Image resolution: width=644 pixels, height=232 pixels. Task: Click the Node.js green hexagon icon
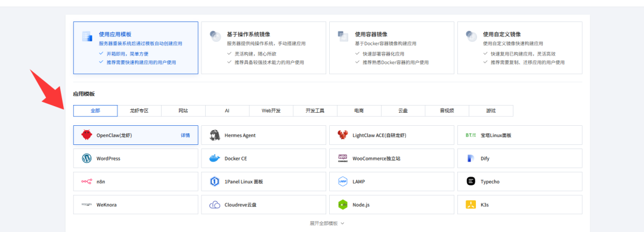343,205
